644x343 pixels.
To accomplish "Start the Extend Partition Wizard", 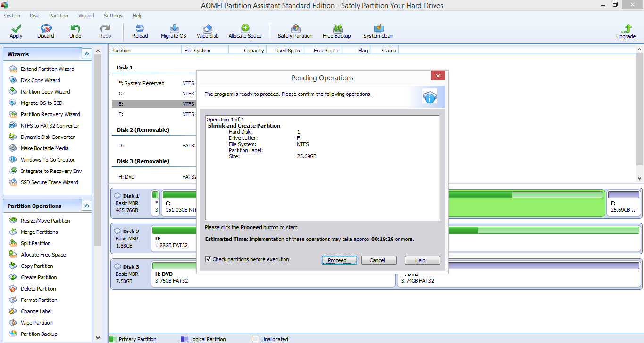I will [47, 69].
